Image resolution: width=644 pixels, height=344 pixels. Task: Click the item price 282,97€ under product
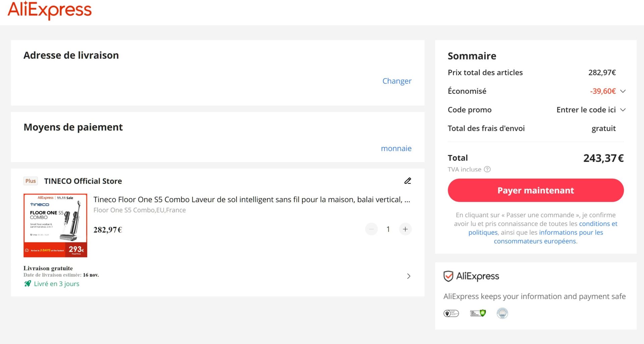[108, 230]
